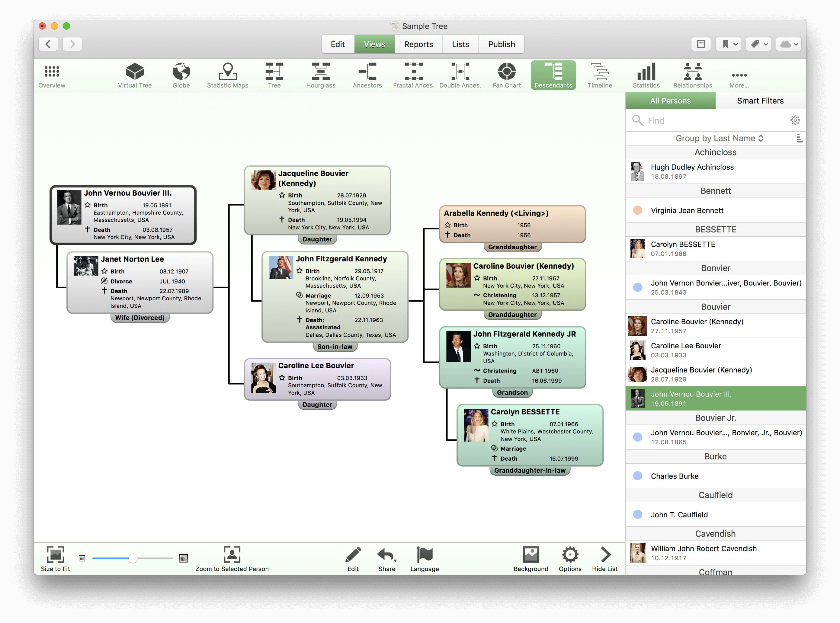Open Group by Last Name dropdown
The image size is (840, 623).
click(x=719, y=139)
